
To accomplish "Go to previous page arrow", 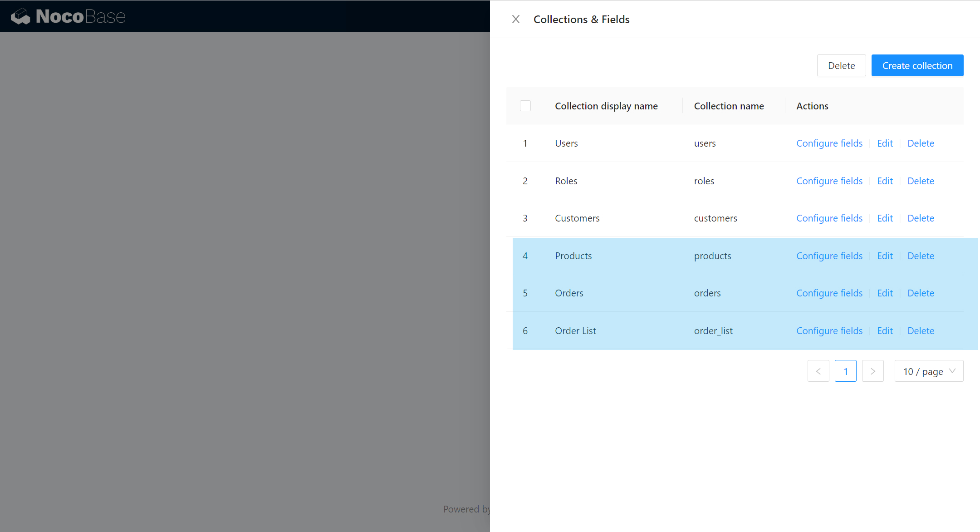I will 818,371.
